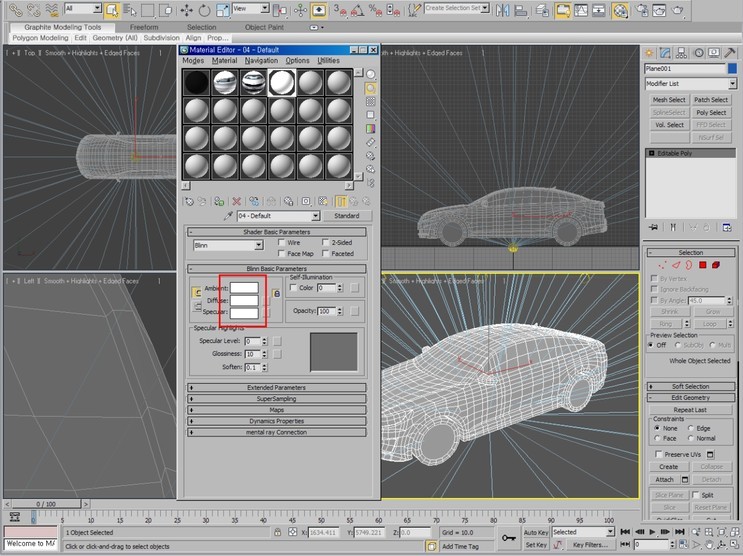Image resolution: width=743 pixels, height=556 pixels.
Task: Click the Select by Name icon
Action: [x=129, y=9]
